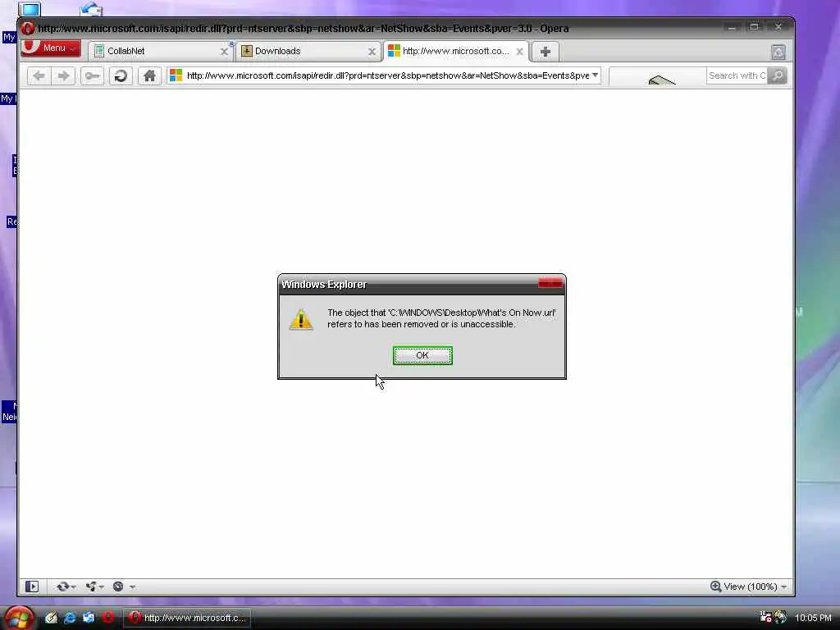Screen dimensions: 840x630
Task: Close the Windows Explorer error dialog
Action: point(550,283)
